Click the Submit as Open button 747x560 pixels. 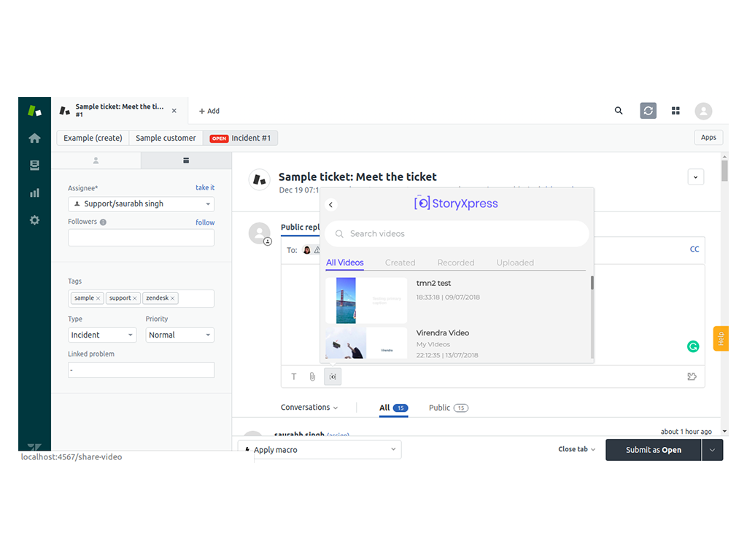(653, 450)
